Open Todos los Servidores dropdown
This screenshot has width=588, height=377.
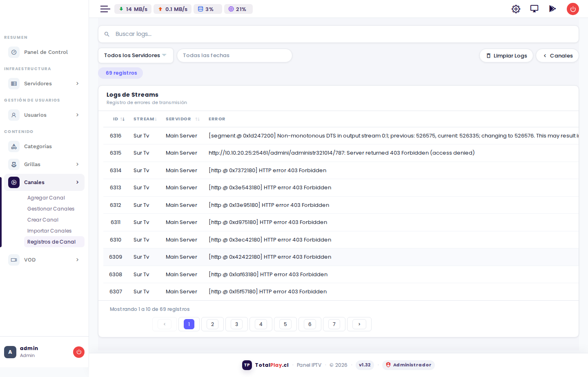coord(136,55)
